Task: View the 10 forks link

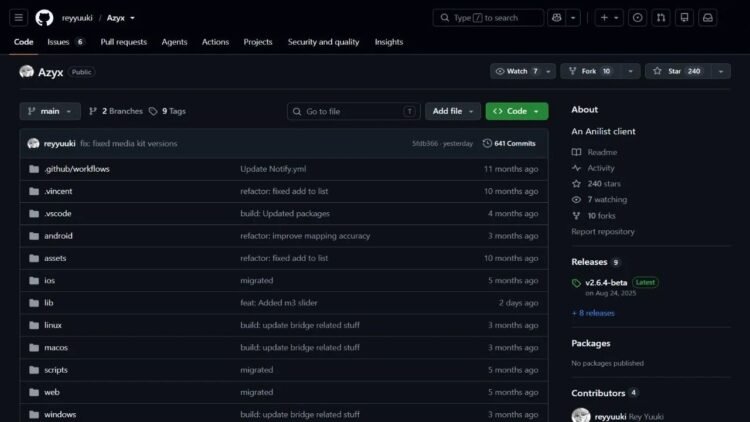Action: (594, 216)
